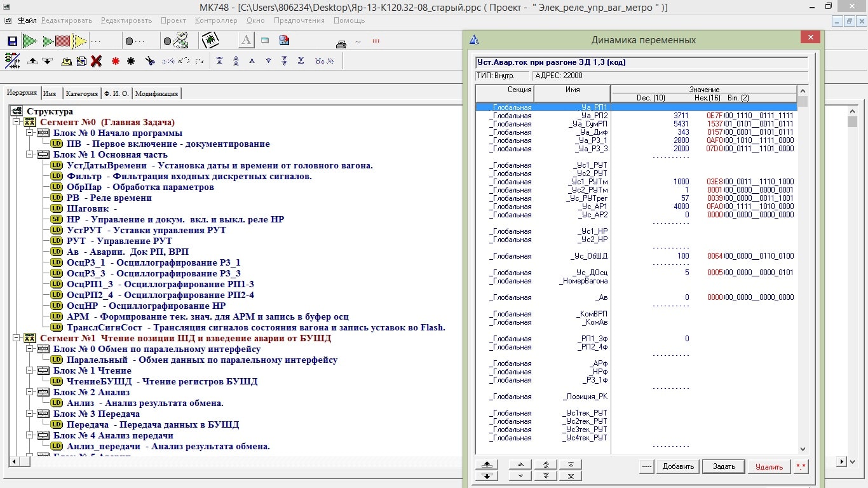Image resolution: width=868 pixels, height=488 pixels.
Task: Switch to the Модификация tab
Action: [x=156, y=93]
